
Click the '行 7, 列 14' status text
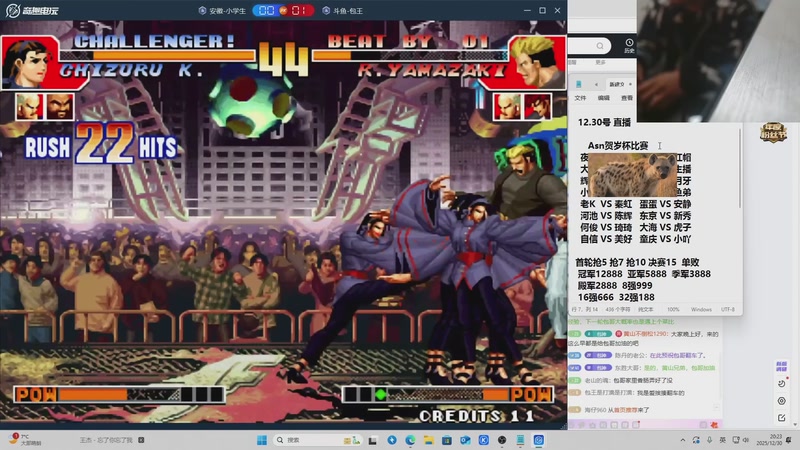[x=584, y=309]
